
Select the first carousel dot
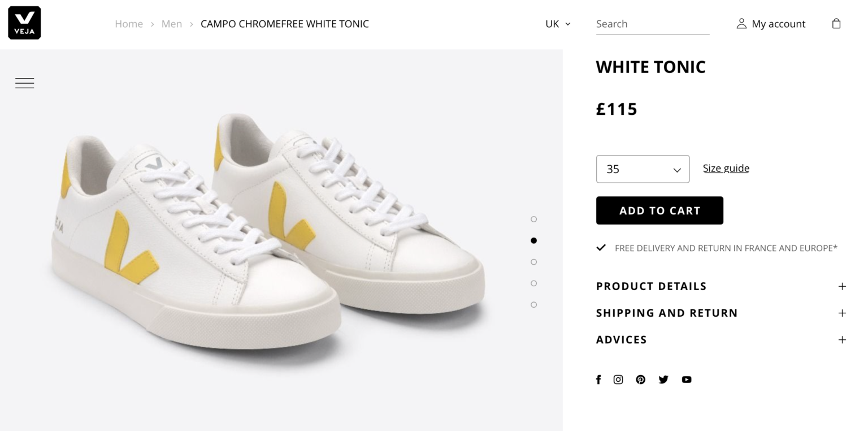[x=533, y=219]
